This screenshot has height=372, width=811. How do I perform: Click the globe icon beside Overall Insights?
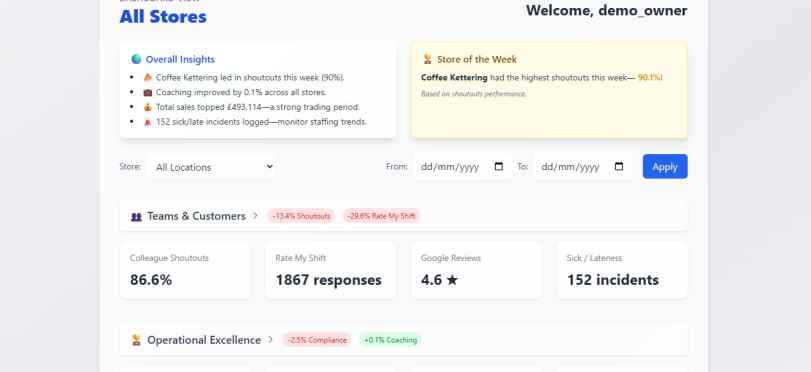[136, 59]
